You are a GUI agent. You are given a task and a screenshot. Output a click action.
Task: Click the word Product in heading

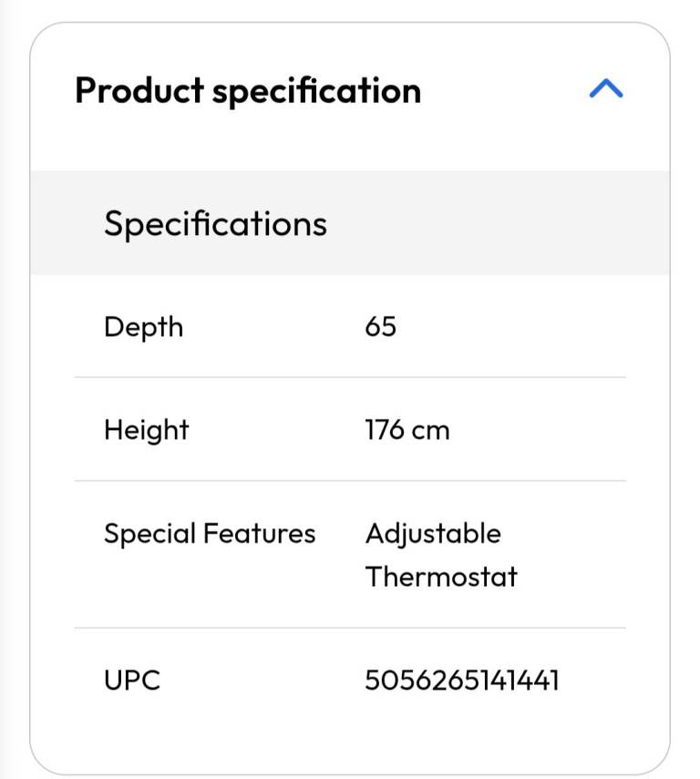pos(139,91)
